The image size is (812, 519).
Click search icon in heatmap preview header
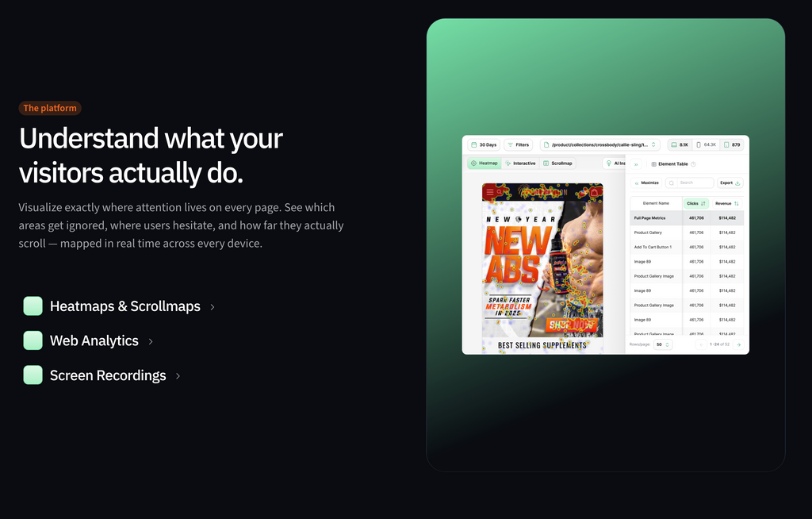500,192
